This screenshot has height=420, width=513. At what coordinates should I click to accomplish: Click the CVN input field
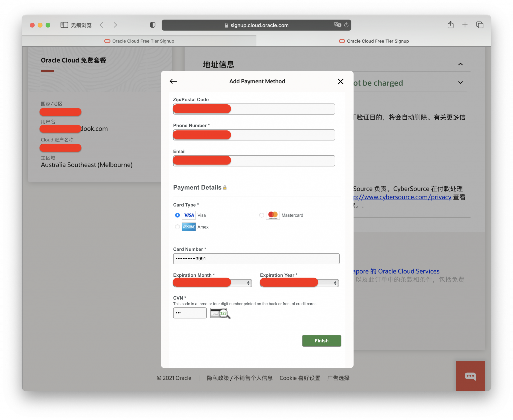190,313
